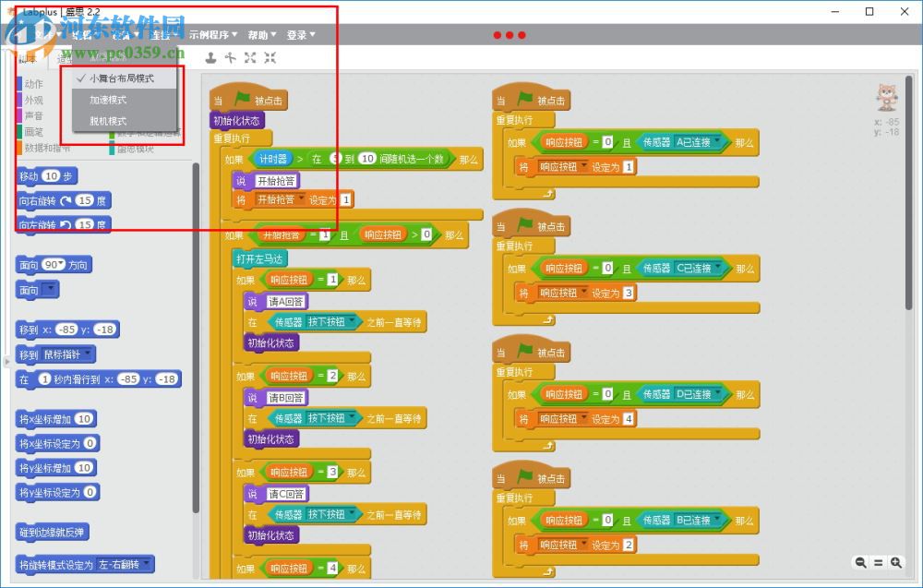Click the 请B回答 text field in 说 block
This screenshot has height=588, width=923.
285,398
